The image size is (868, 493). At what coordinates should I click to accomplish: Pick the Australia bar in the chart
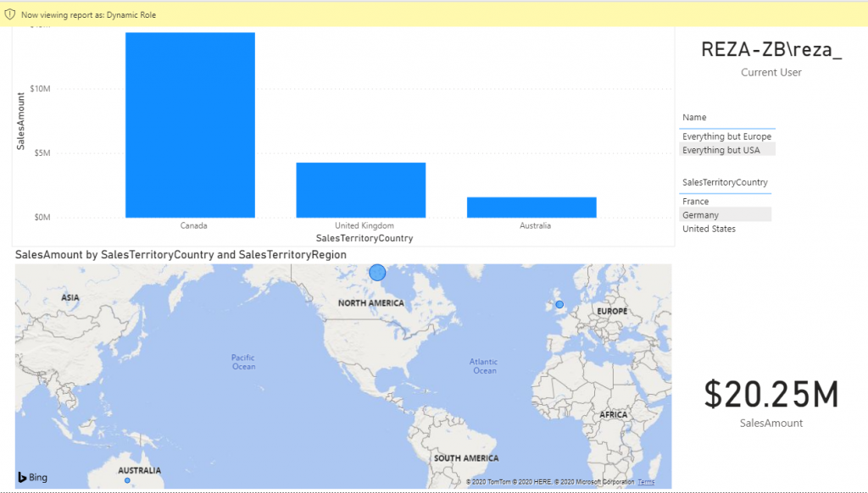[531, 207]
